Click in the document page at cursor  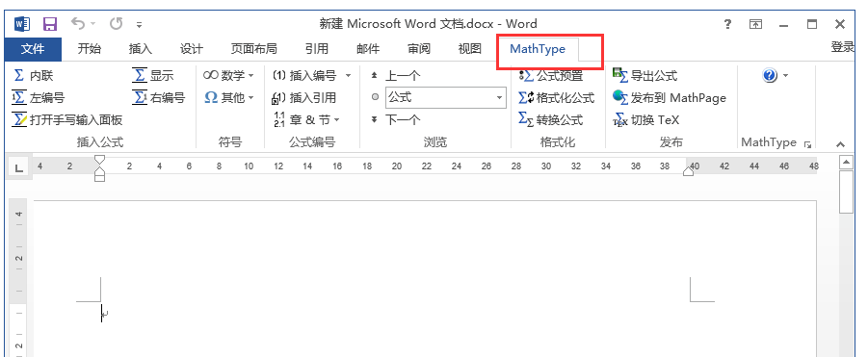(x=102, y=313)
